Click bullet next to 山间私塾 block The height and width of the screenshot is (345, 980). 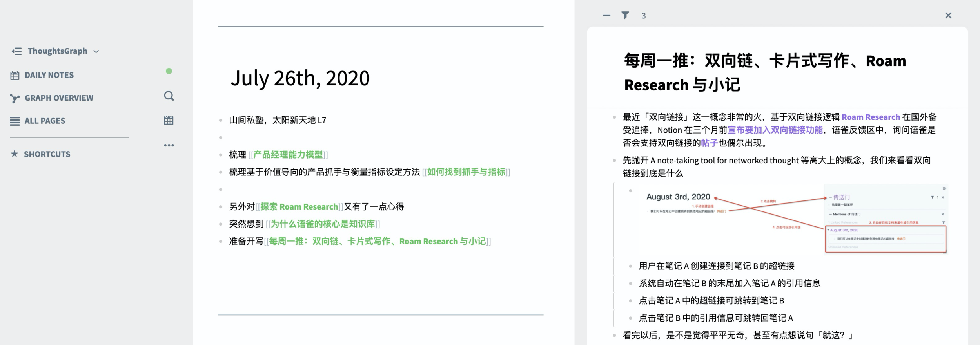pos(221,121)
